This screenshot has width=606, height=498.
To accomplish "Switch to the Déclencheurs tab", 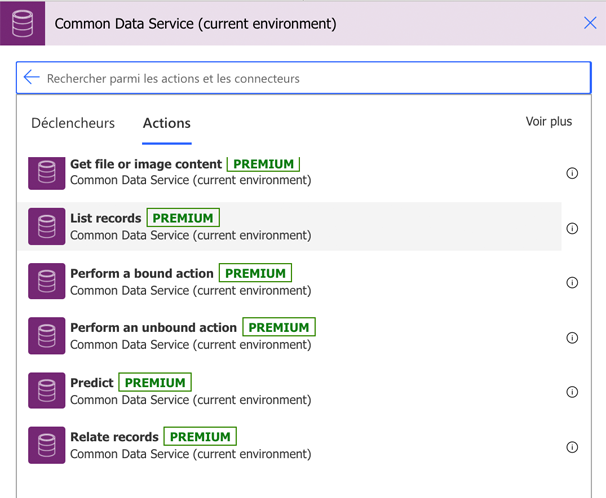I will tap(73, 123).
